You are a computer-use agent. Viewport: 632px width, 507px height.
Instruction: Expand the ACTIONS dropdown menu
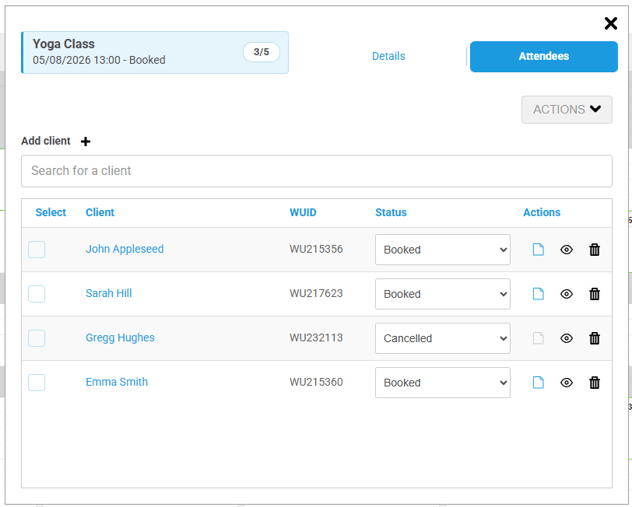pyautogui.click(x=567, y=110)
